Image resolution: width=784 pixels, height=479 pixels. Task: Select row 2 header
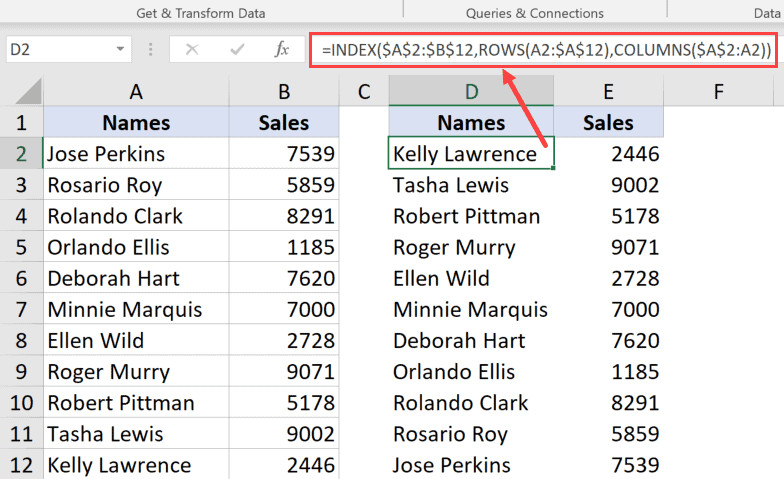[22, 154]
